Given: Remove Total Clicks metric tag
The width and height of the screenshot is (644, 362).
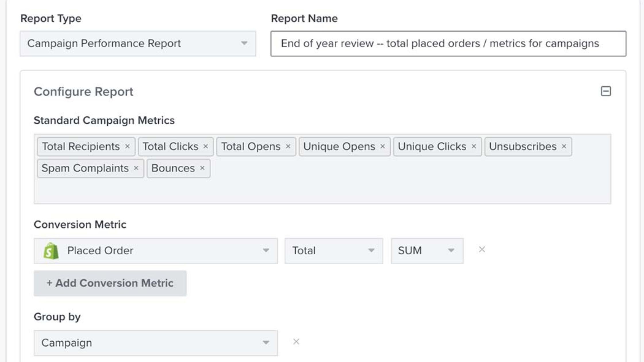Looking at the screenshot, I should (206, 147).
